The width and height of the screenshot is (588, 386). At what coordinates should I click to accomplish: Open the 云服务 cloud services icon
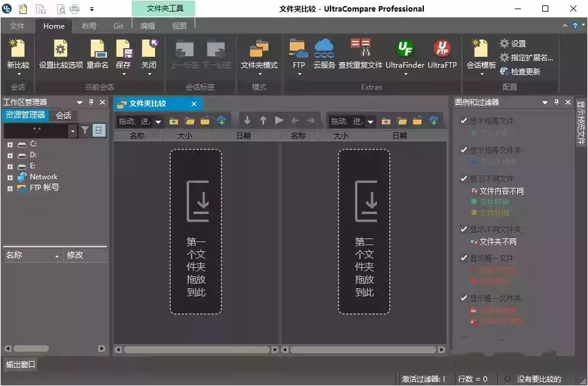click(324, 49)
